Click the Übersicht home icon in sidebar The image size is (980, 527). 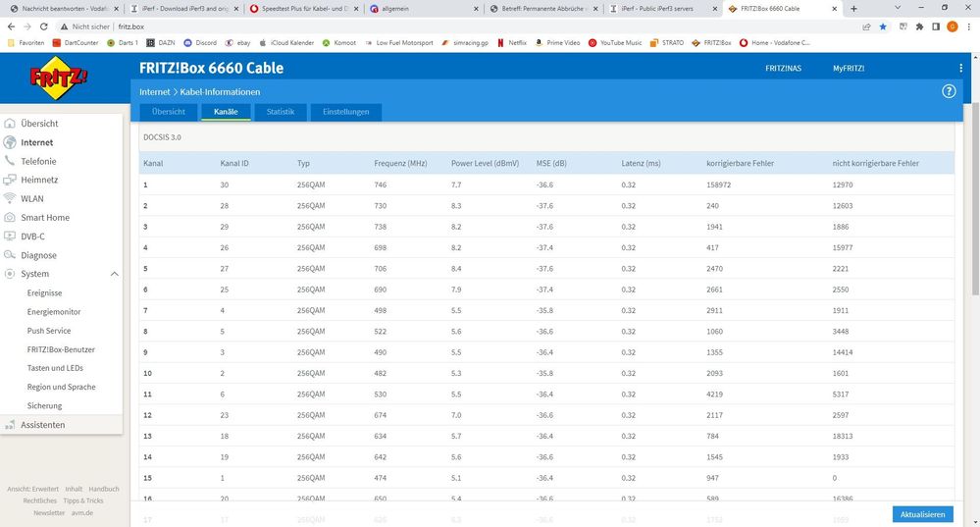(10, 124)
